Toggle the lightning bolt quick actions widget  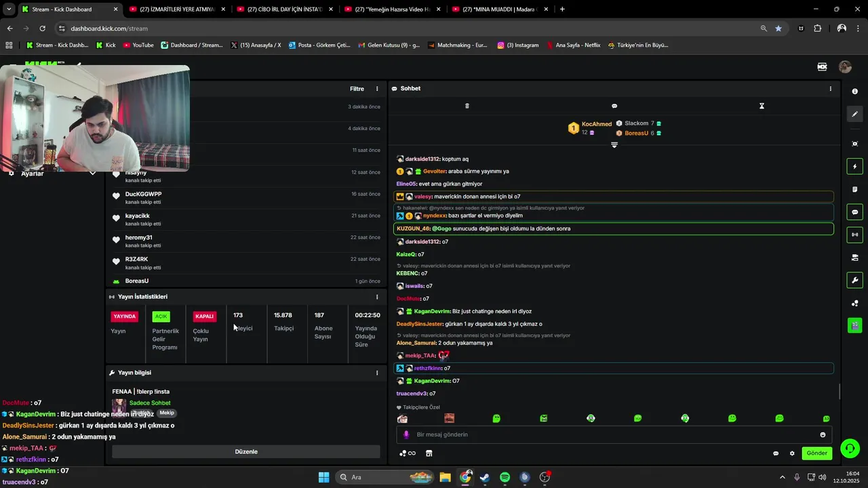click(x=854, y=167)
